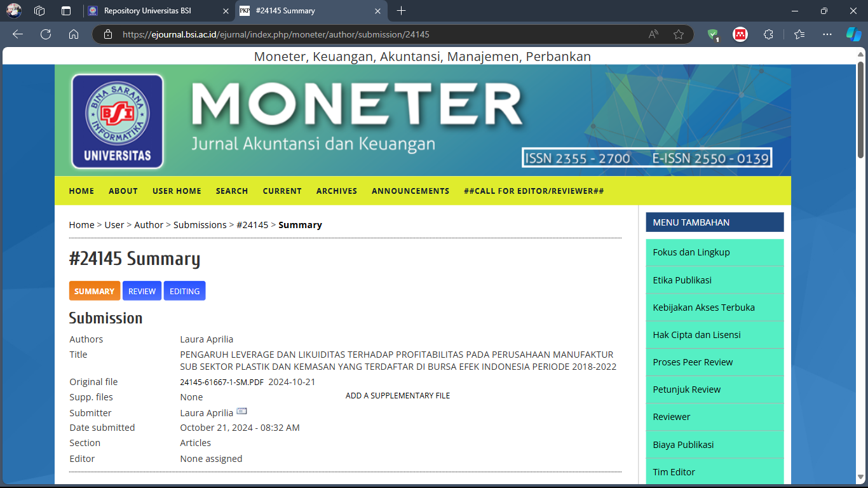
Task: Go to browser Home icon
Action: [x=74, y=34]
